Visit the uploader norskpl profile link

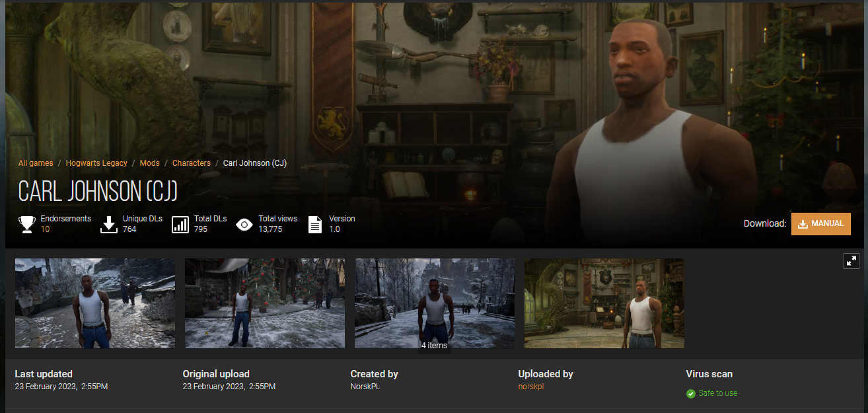click(531, 387)
